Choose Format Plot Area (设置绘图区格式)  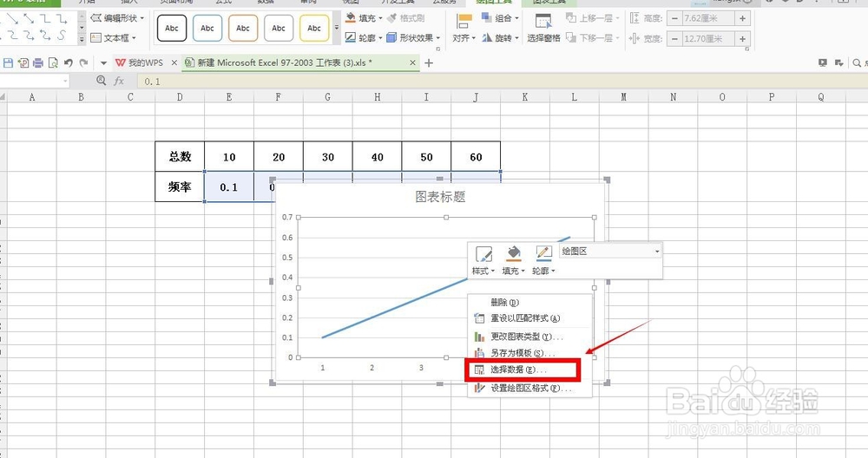pyautogui.click(x=529, y=389)
